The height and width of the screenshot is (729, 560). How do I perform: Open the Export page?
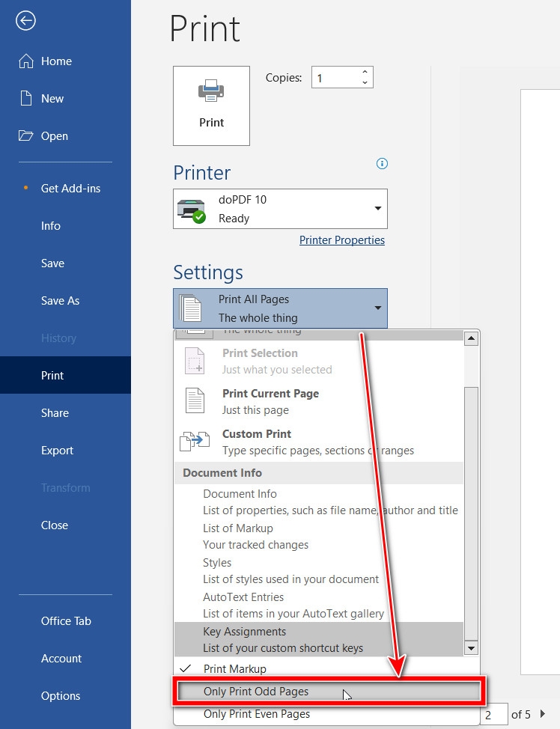(65, 450)
